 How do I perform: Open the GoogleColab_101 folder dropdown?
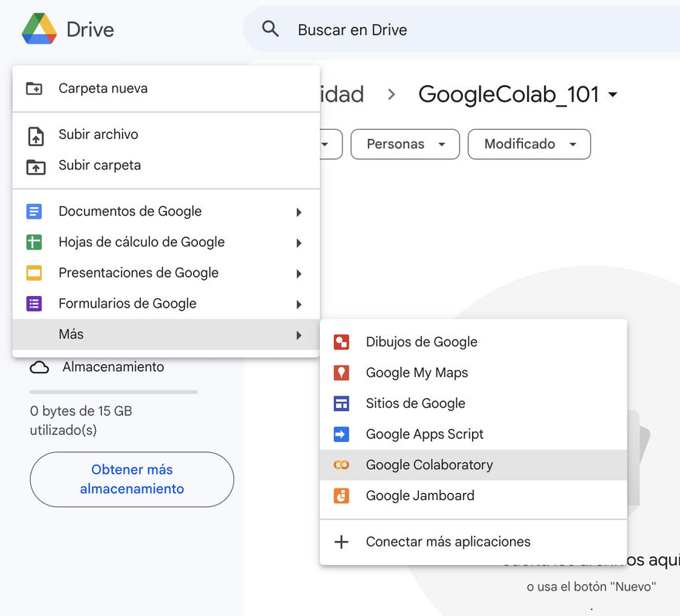pos(613,94)
